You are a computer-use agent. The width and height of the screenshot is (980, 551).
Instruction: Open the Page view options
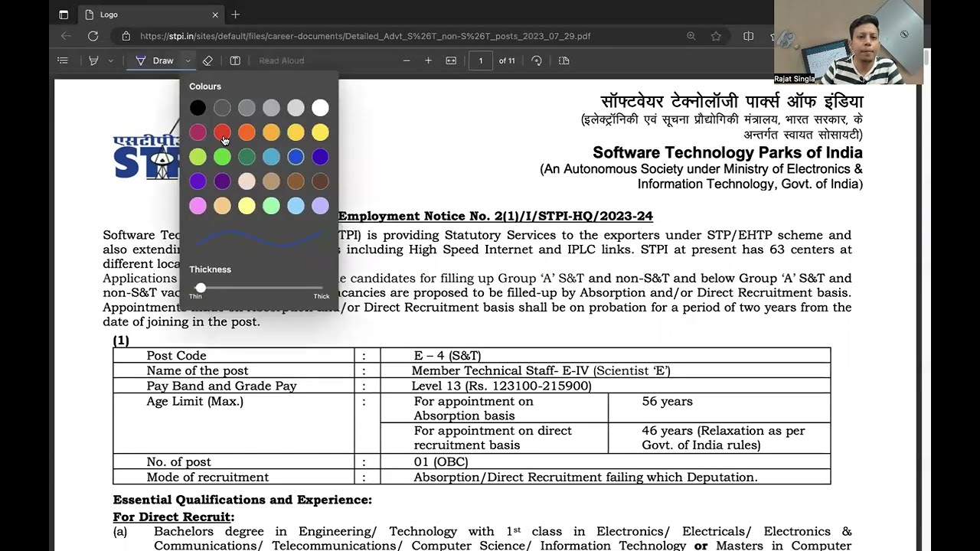tap(564, 60)
